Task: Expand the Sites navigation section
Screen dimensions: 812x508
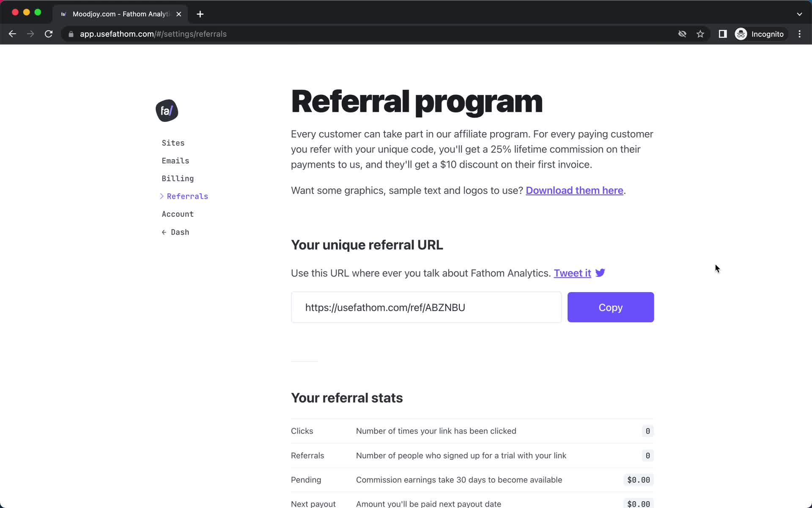Action: [173, 142]
